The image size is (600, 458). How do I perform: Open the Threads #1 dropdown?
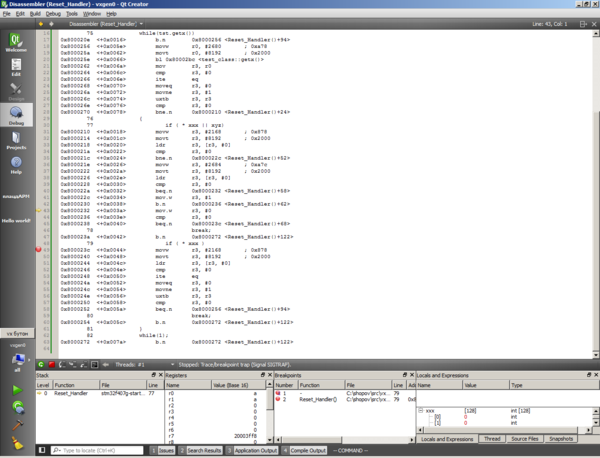pyautogui.click(x=145, y=365)
